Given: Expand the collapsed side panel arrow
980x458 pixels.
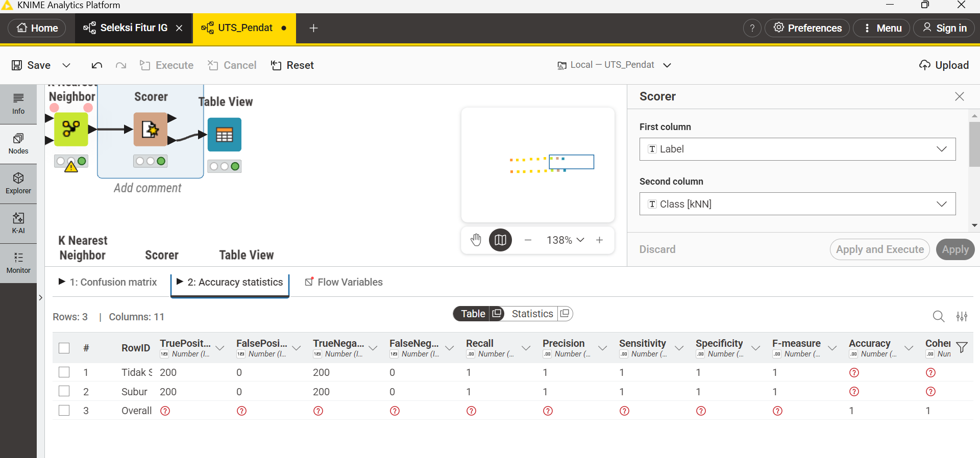Looking at the screenshot, I should click(40, 298).
